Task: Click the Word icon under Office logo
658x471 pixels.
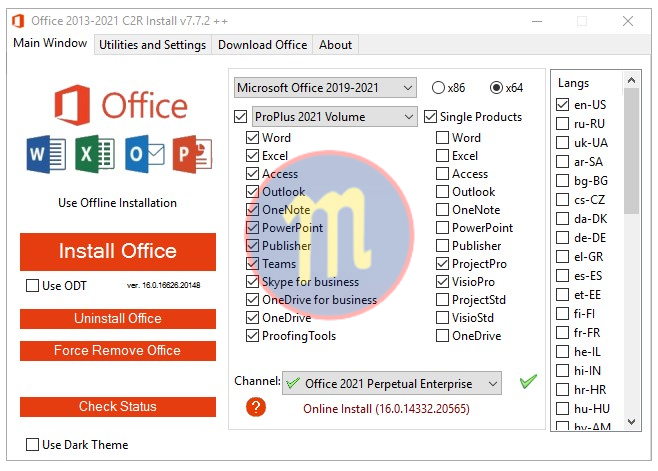Action: click(x=46, y=154)
